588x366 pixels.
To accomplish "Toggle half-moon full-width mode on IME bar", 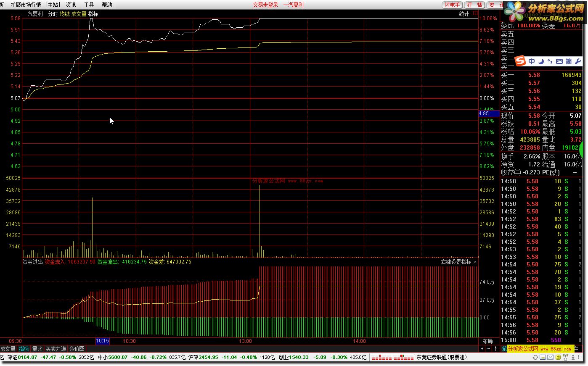I will (541, 61).
